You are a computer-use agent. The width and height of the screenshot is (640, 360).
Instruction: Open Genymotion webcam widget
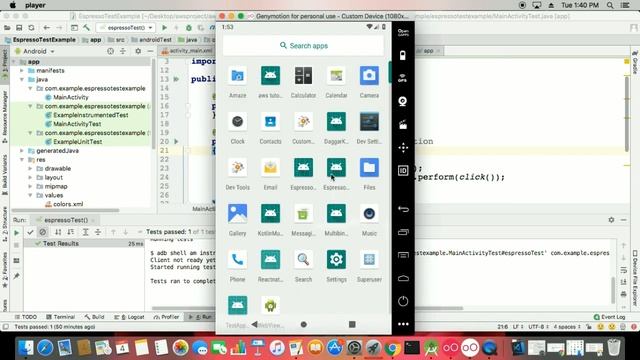coord(403,101)
